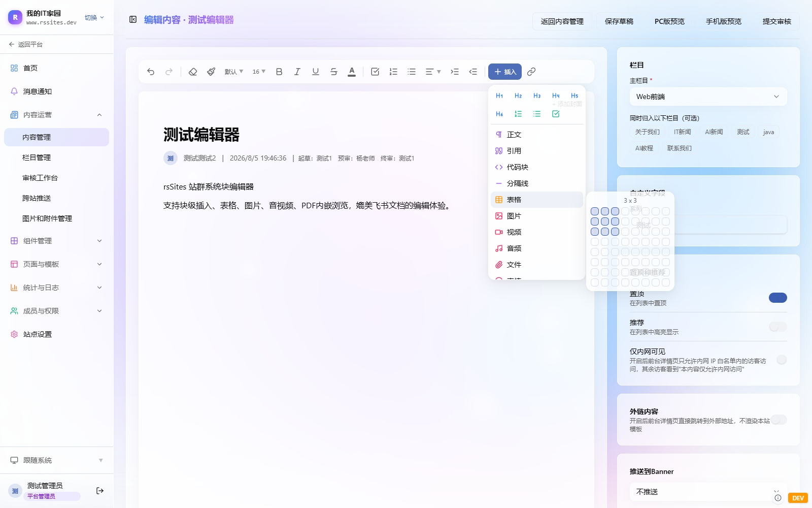Expand the 页面与模板 sidebar group

pos(57,264)
